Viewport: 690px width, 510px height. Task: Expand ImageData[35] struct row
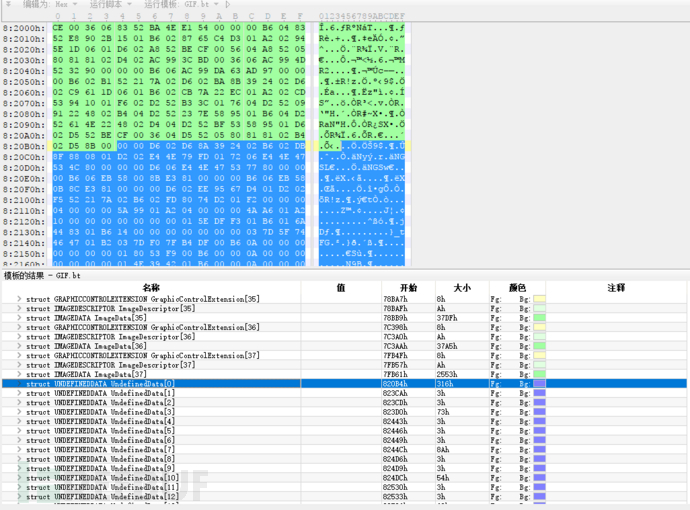[x=19, y=318]
